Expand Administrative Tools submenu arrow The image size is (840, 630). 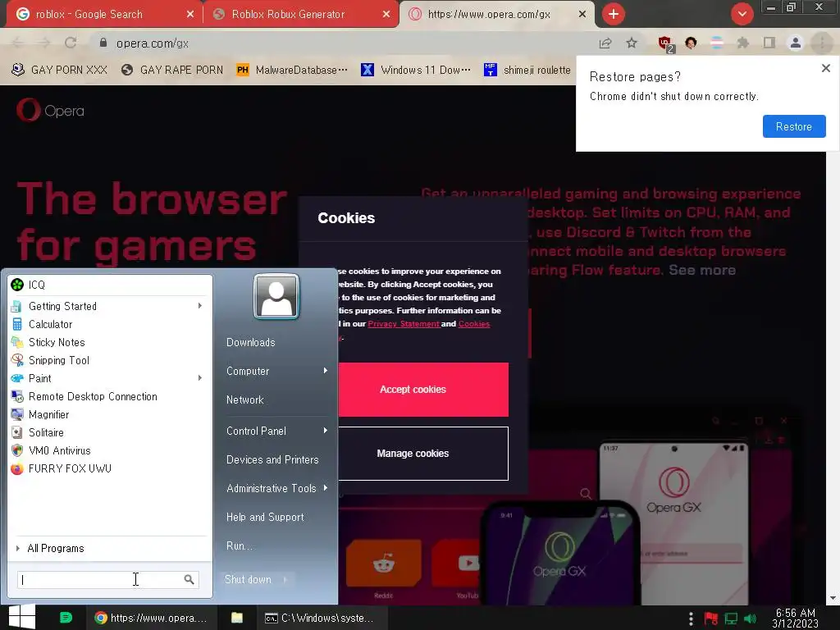click(x=325, y=488)
